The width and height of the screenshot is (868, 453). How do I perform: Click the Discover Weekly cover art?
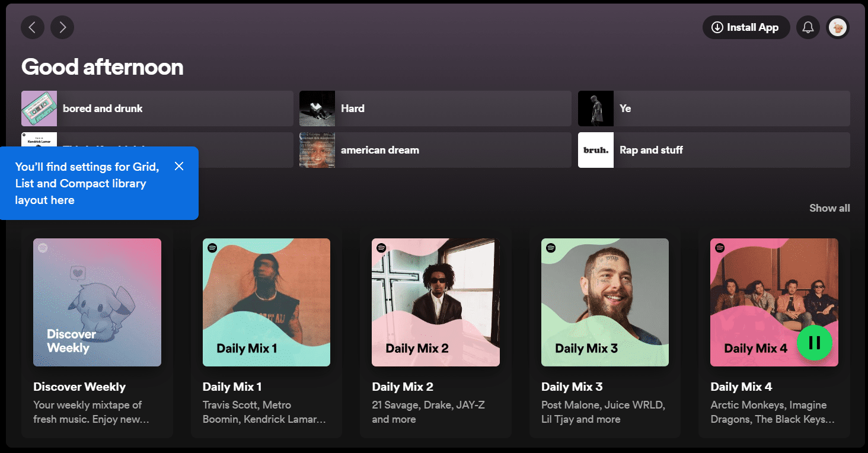pos(97,302)
